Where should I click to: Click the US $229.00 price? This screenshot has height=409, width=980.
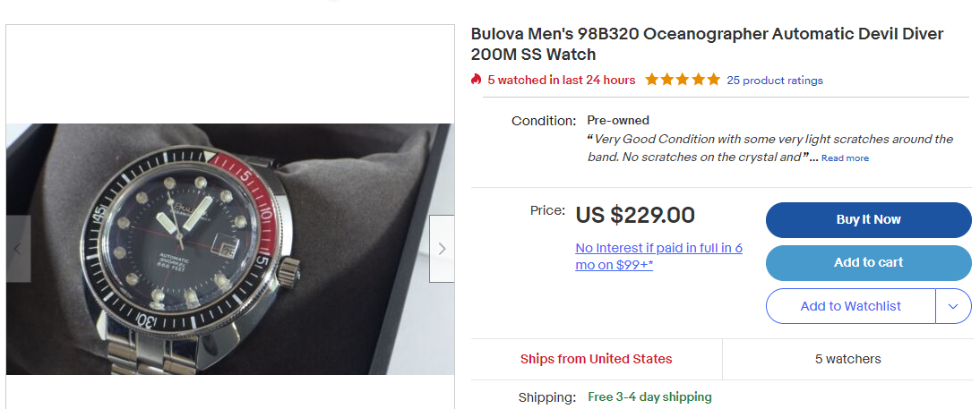coord(635,216)
